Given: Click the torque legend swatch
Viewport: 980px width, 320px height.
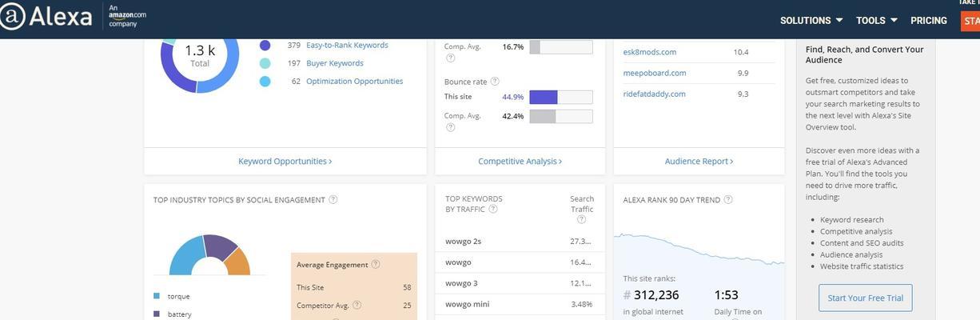Looking at the screenshot, I should (156, 296).
